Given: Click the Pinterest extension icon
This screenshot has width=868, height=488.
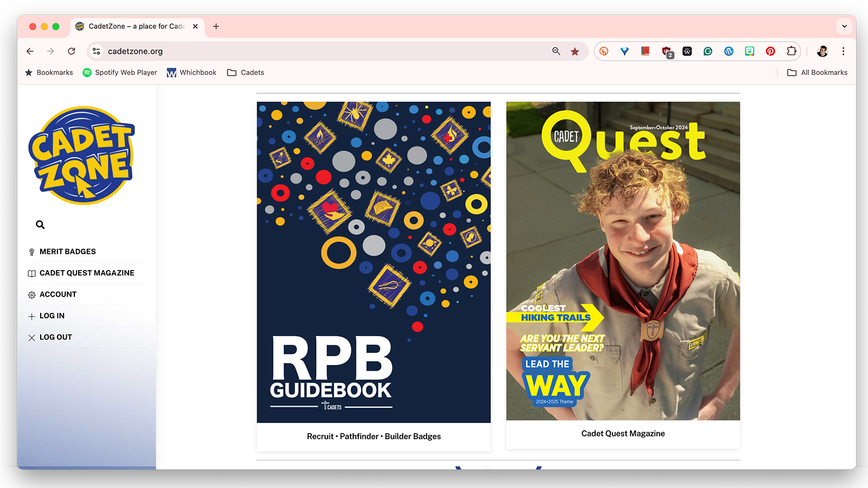Looking at the screenshot, I should (x=770, y=52).
